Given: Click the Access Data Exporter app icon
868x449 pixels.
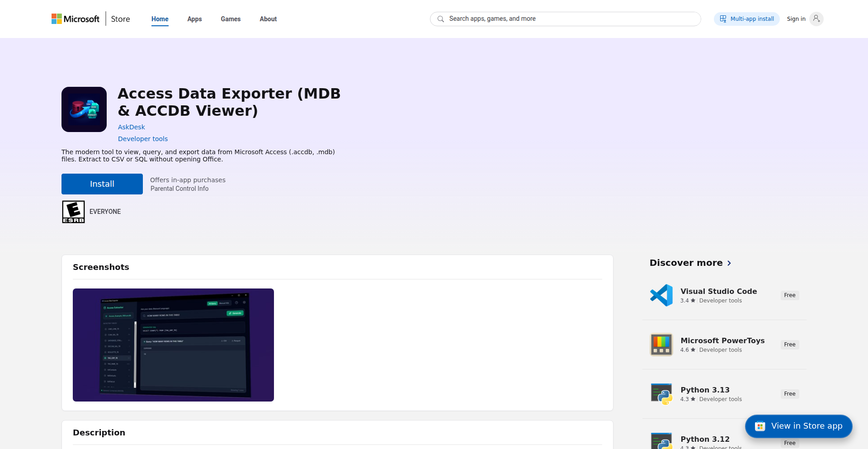Looking at the screenshot, I should tap(84, 109).
